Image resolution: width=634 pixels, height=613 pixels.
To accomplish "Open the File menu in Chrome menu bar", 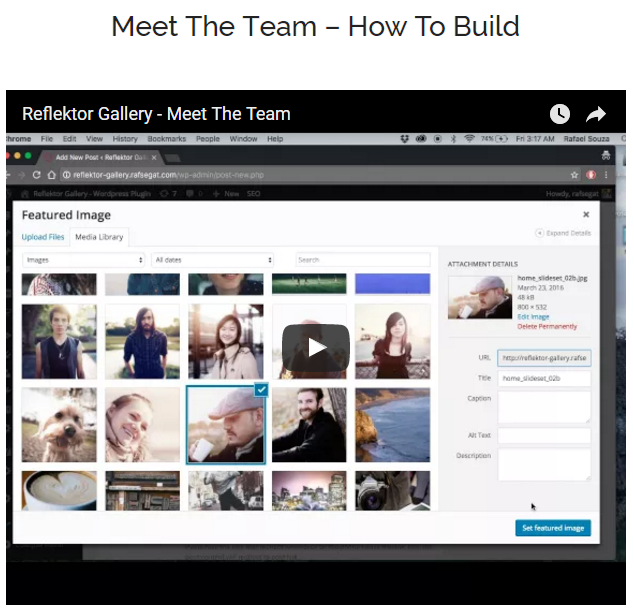I will pos(46,139).
